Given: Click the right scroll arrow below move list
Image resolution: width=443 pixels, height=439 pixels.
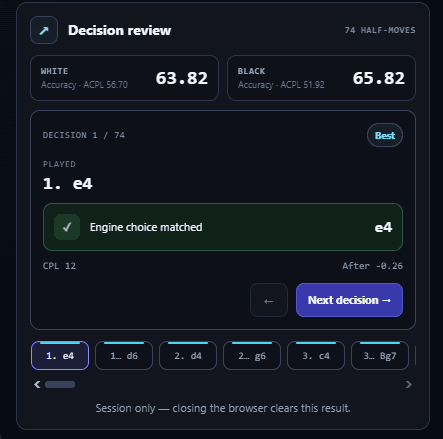Looking at the screenshot, I should click(x=409, y=385).
